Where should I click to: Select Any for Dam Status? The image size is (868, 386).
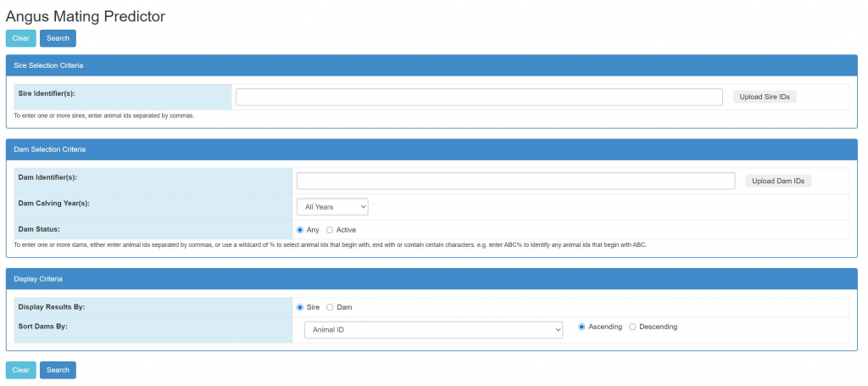pyautogui.click(x=300, y=230)
